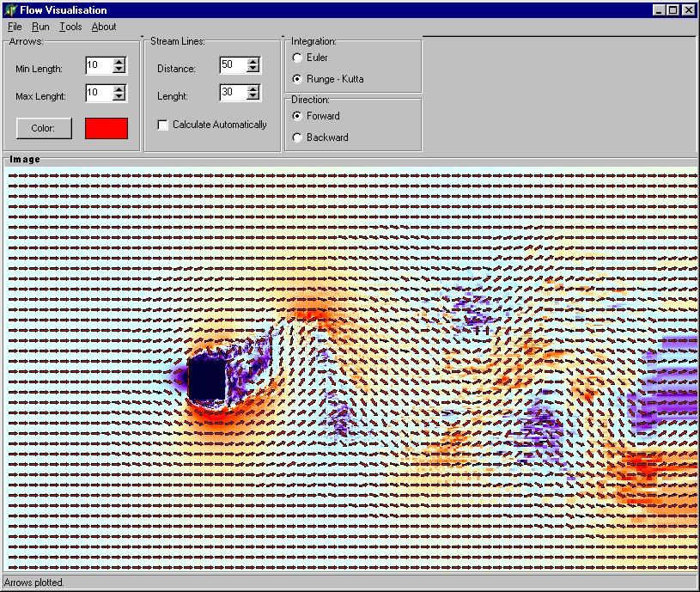This screenshot has height=592, width=700.
Task: Increase Max Length with up spinner arrow
Action: pos(119,88)
